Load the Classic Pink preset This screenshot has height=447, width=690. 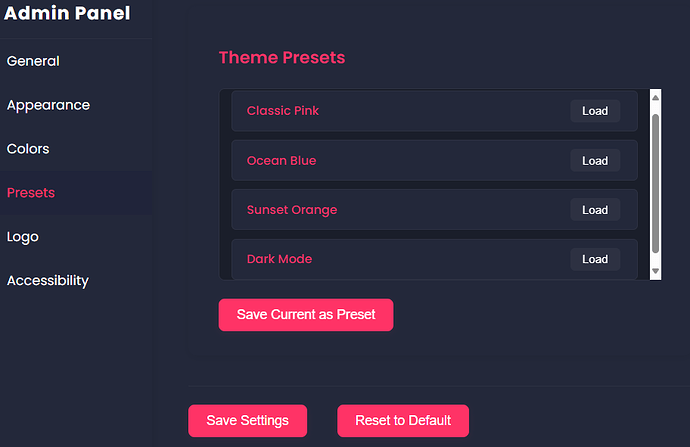pyautogui.click(x=595, y=111)
